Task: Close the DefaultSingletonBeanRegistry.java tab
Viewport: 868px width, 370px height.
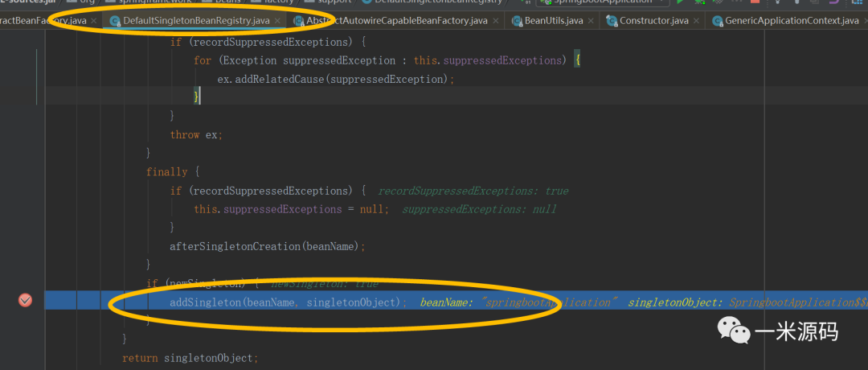Action: (278, 20)
